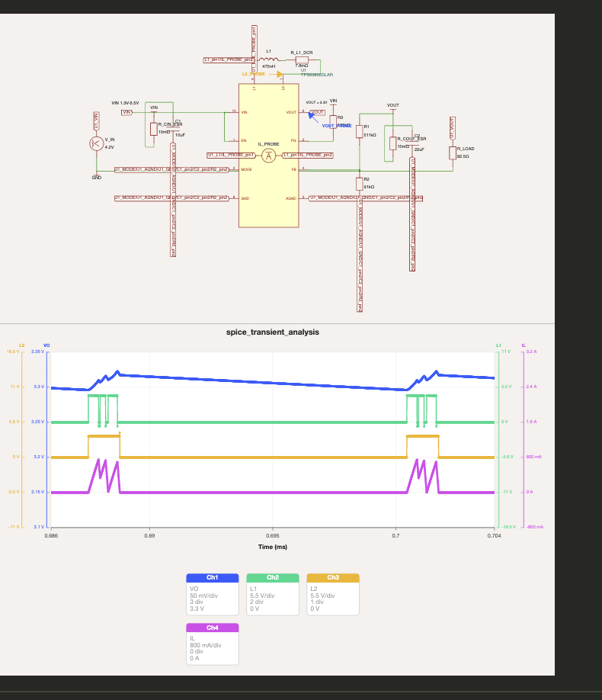The image size is (602, 700).
Task: Select the R1 511kΩ resistor symbol
Action: coord(359,131)
